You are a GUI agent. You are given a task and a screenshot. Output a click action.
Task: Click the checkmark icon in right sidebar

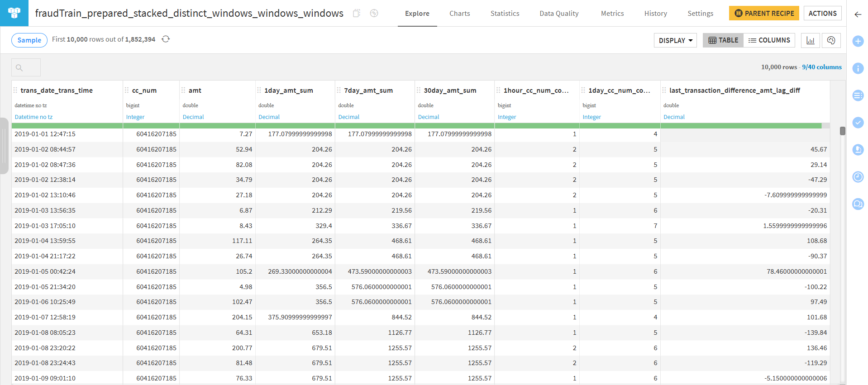click(x=858, y=123)
